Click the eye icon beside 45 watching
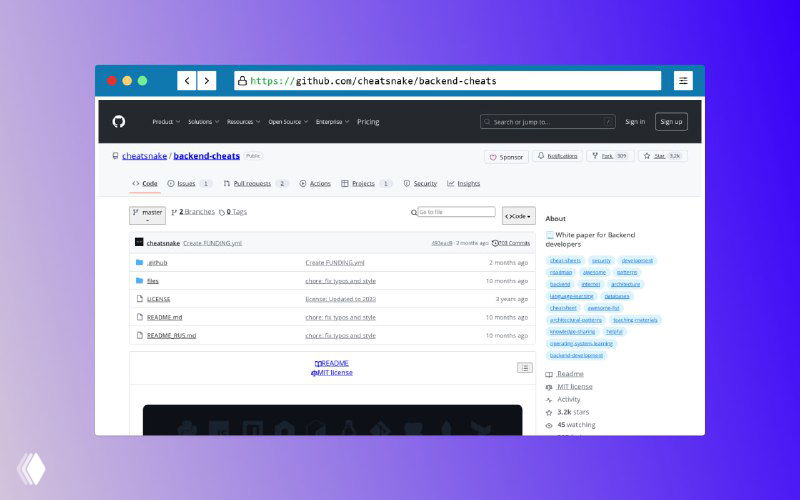800x500 pixels. [549, 425]
